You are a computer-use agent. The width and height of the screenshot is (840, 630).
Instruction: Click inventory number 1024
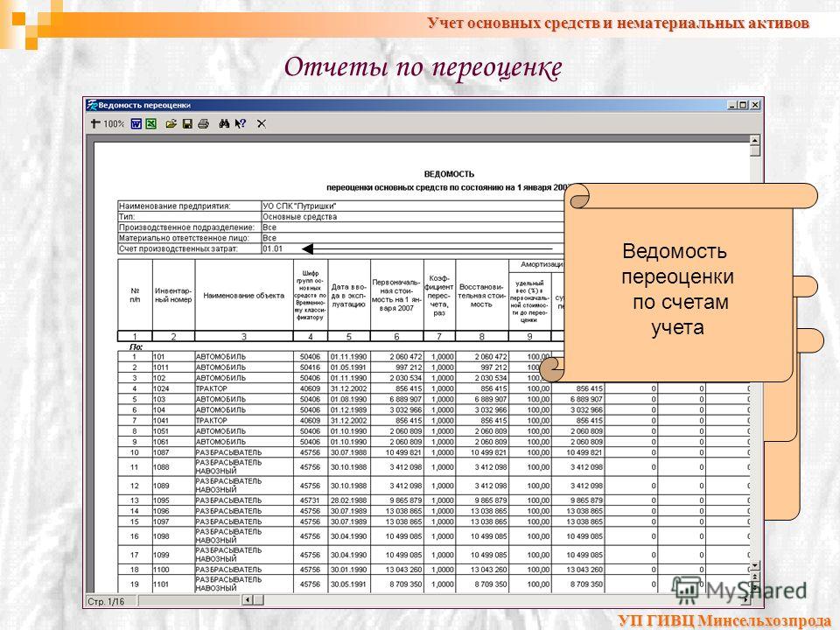[x=161, y=388]
